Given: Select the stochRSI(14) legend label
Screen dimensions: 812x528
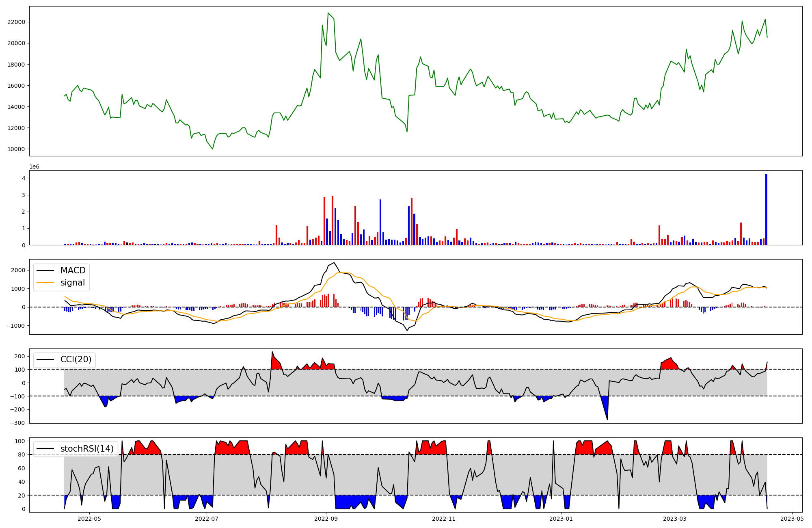Looking at the screenshot, I should tap(87, 449).
